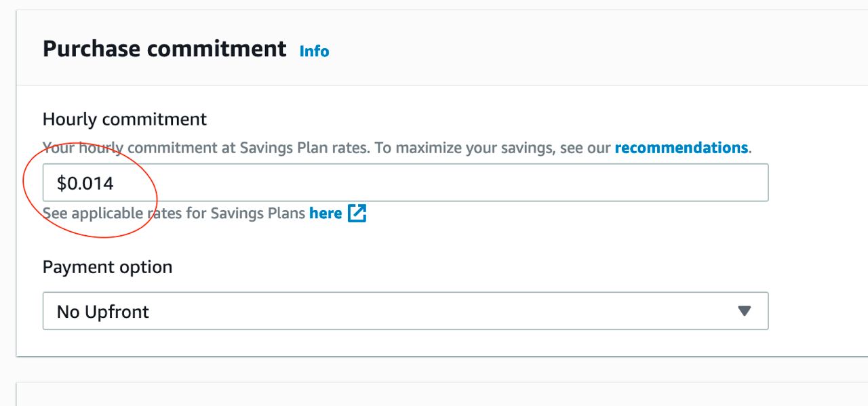Screen dimensions: 868x406
Task: Open the external link icon beside "here"
Action: point(357,214)
